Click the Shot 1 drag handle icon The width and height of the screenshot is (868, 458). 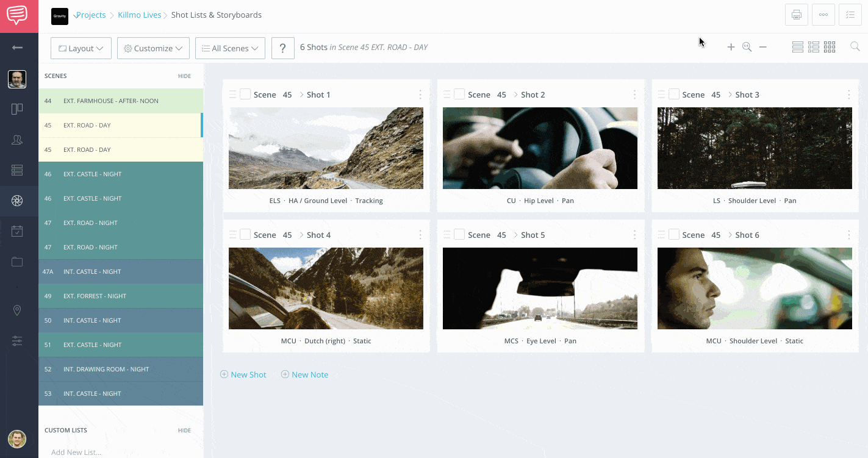point(232,94)
